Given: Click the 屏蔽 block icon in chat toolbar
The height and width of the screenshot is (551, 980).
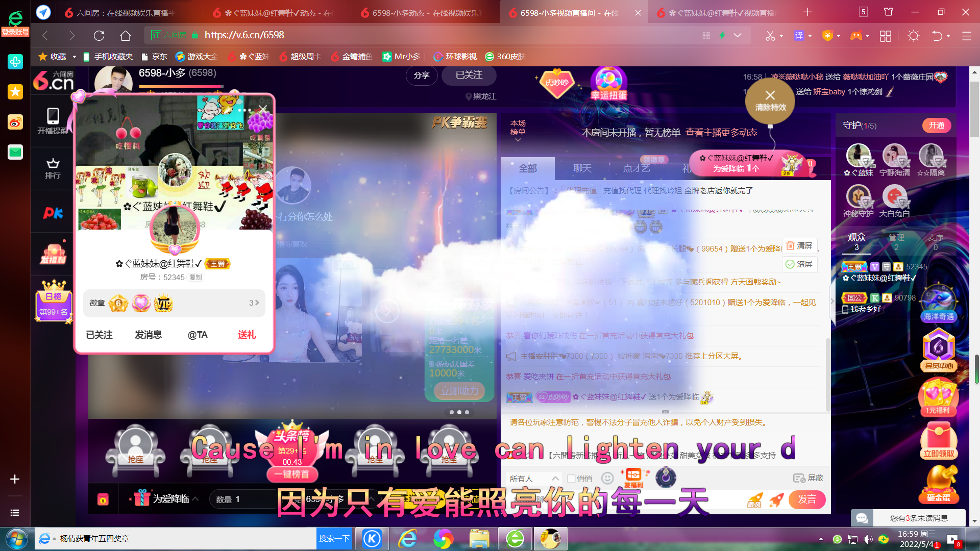Looking at the screenshot, I should (808, 478).
